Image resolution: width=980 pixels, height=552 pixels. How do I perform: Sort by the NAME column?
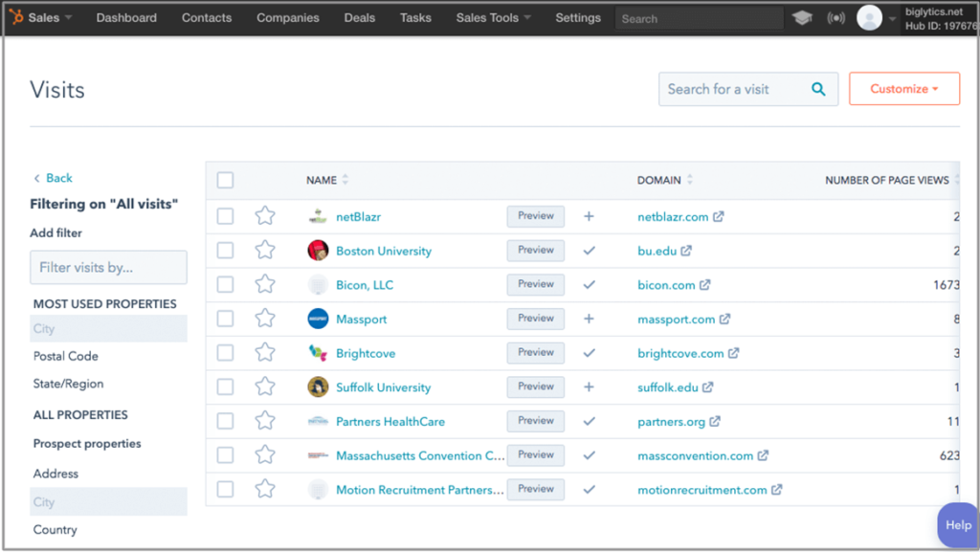pyautogui.click(x=327, y=180)
